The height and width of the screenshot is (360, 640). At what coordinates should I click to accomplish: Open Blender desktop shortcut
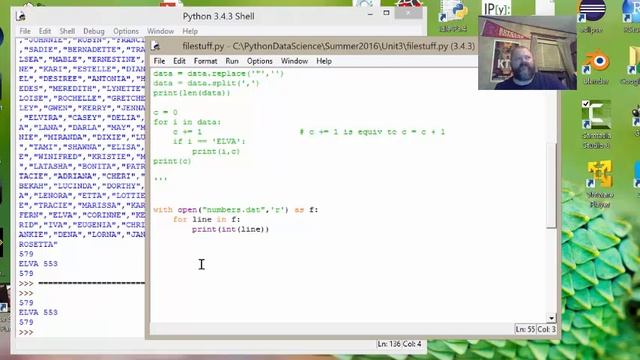tap(596, 67)
